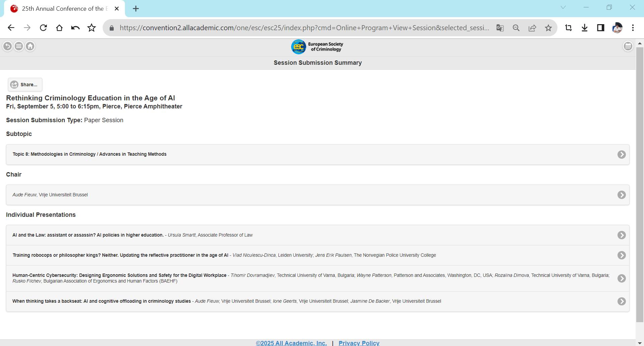Open Human-Centric Cybersecurity presentation

[x=622, y=279]
